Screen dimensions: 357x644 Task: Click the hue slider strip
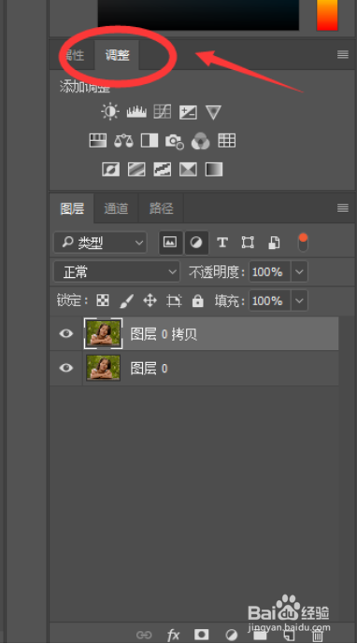pyautogui.click(x=327, y=15)
